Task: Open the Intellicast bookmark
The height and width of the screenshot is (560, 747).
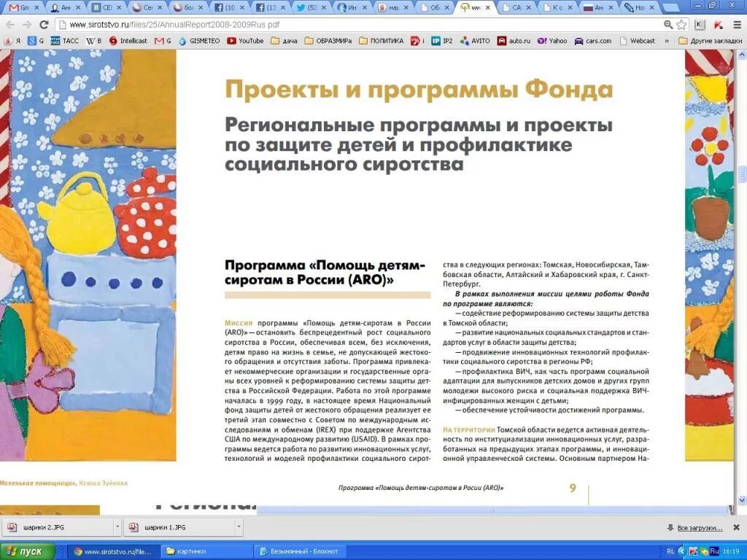Action: click(128, 41)
